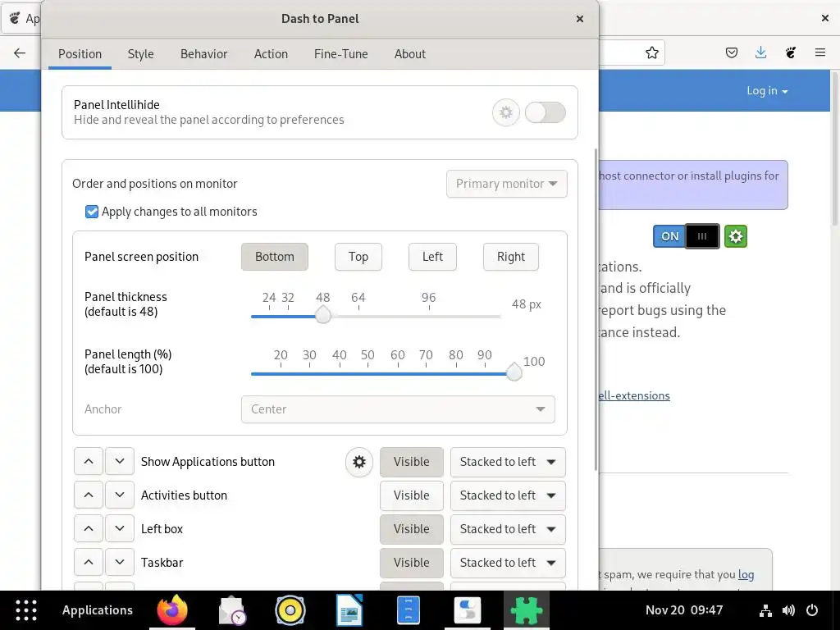The image size is (840, 630).
Task: Bookmark page with star icon in browser
Action: [x=652, y=52]
